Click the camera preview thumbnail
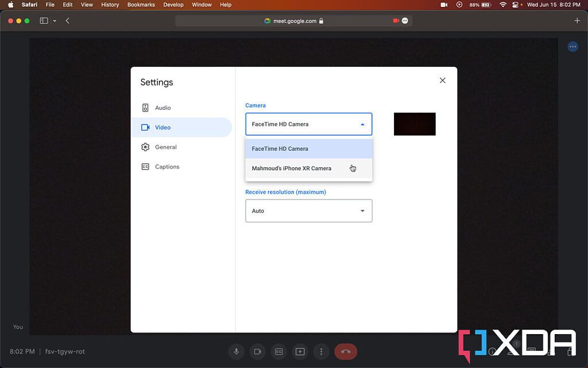This screenshot has height=368, width=588. 415,124
